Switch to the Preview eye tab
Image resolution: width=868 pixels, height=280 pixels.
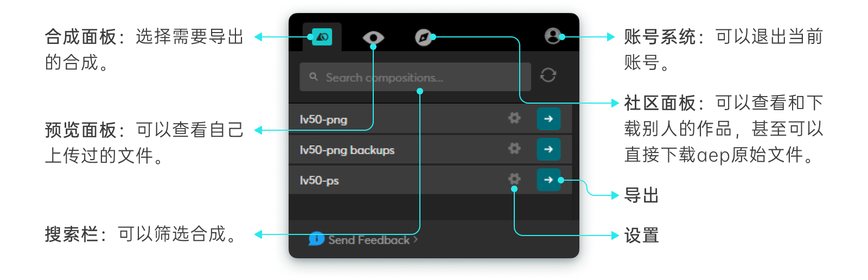(373, 37)
